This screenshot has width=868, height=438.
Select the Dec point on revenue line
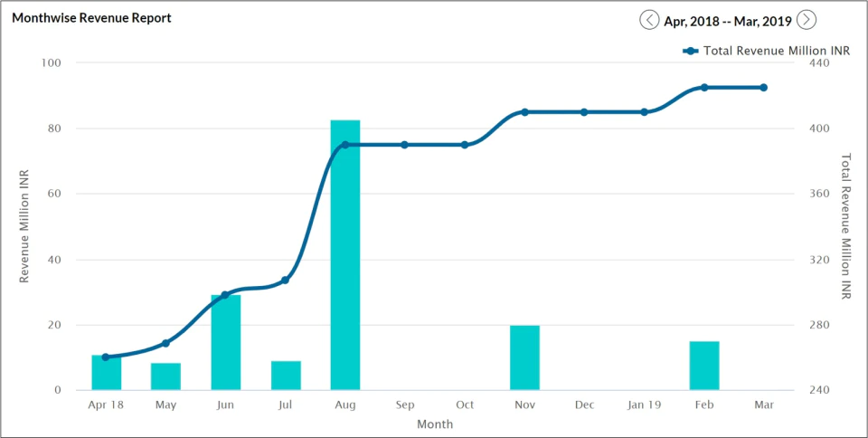pyautogui.click(x=584, y=112)
